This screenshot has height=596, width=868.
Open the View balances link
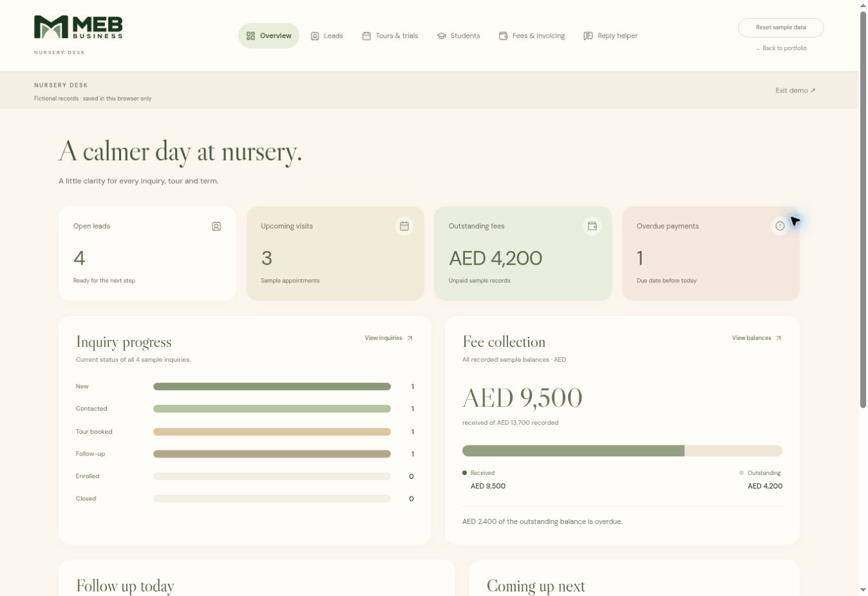757,338
